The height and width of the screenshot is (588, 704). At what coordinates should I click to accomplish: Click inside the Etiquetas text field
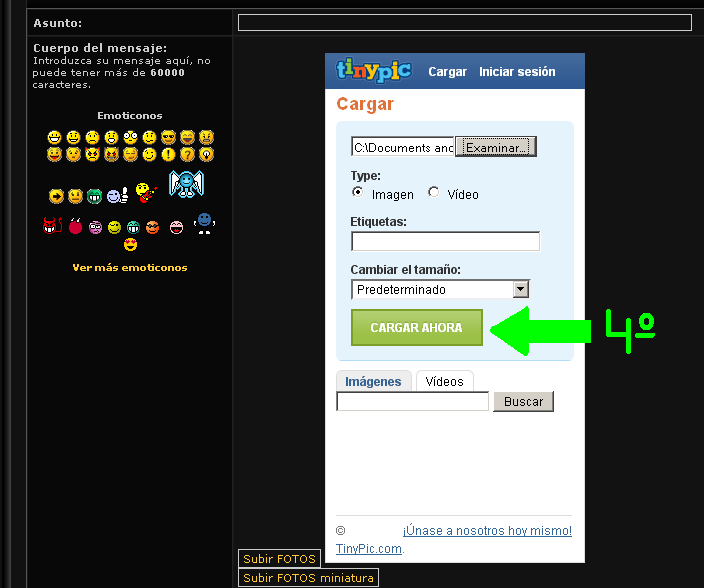pos(445,241)
